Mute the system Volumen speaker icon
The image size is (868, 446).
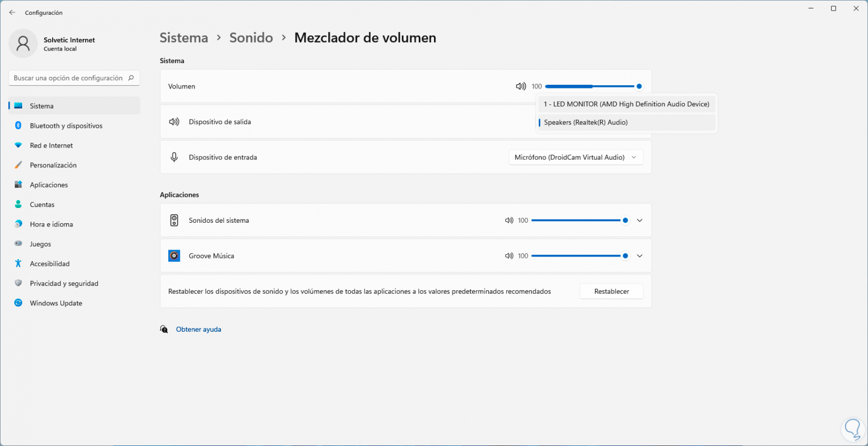click(521, 86)
